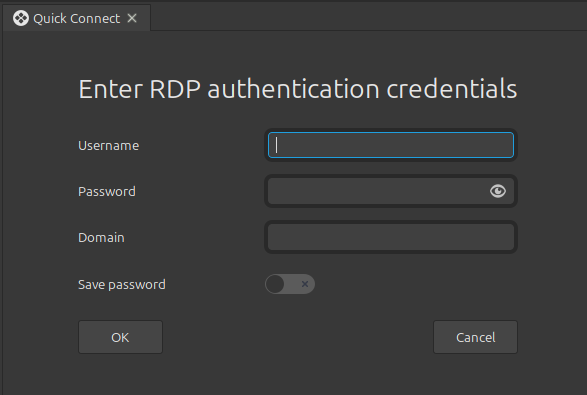The image size is (587, 395).
Task: Focus the Domain input field
Action: [391, 237]
